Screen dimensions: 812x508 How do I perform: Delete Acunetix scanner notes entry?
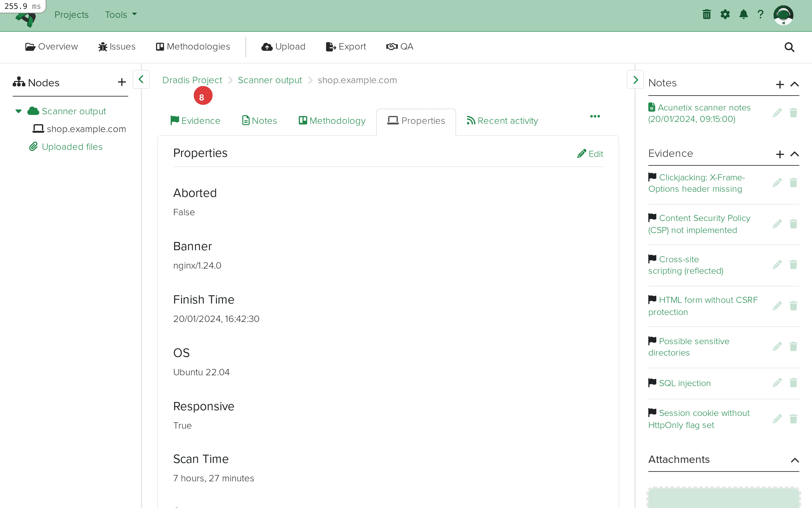(793, 113)
